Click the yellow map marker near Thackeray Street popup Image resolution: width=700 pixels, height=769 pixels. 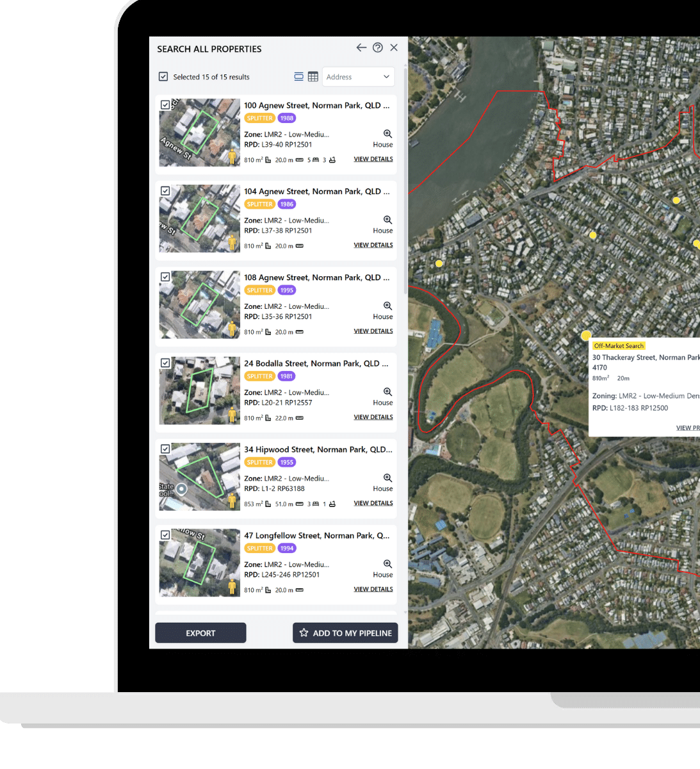pyautogui.click(x=585, y=335)
